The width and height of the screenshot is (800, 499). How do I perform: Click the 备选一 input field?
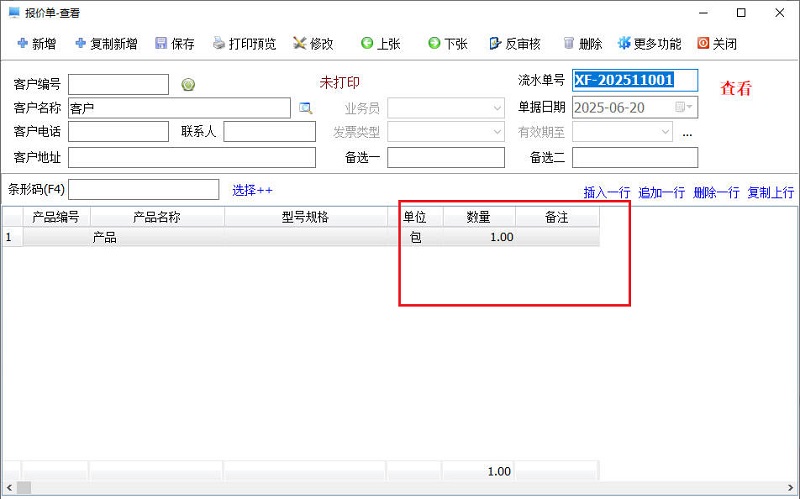(446, 157)
